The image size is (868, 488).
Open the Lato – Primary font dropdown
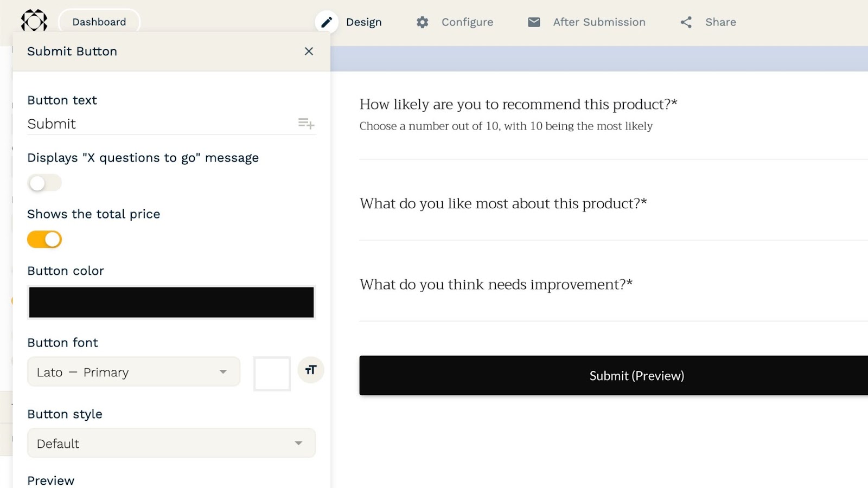[133, 372]
